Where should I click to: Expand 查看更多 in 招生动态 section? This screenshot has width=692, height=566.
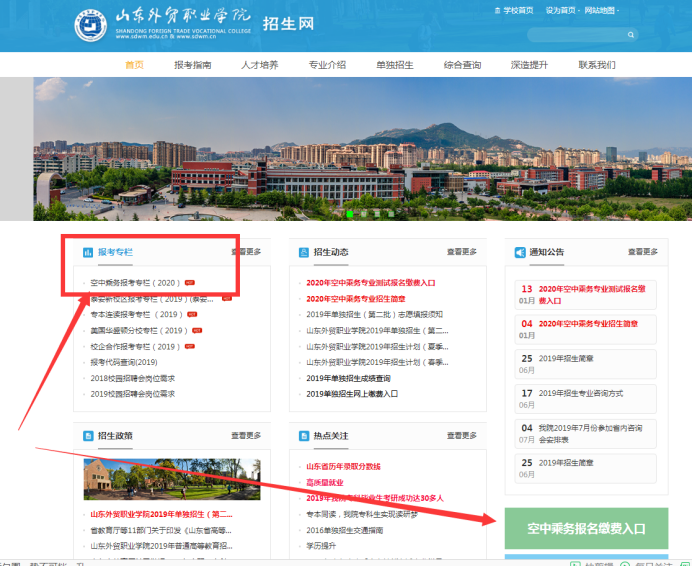tap(462, 252)
